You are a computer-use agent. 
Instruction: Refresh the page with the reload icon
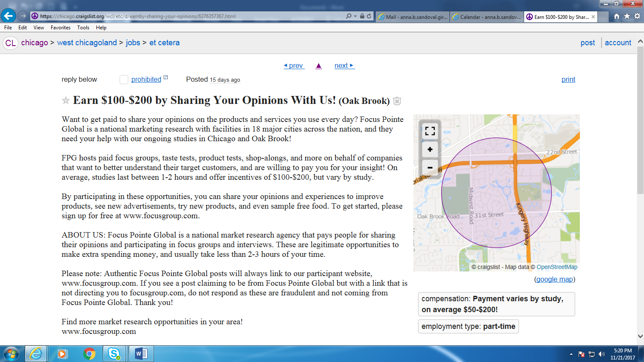(369, 16)
